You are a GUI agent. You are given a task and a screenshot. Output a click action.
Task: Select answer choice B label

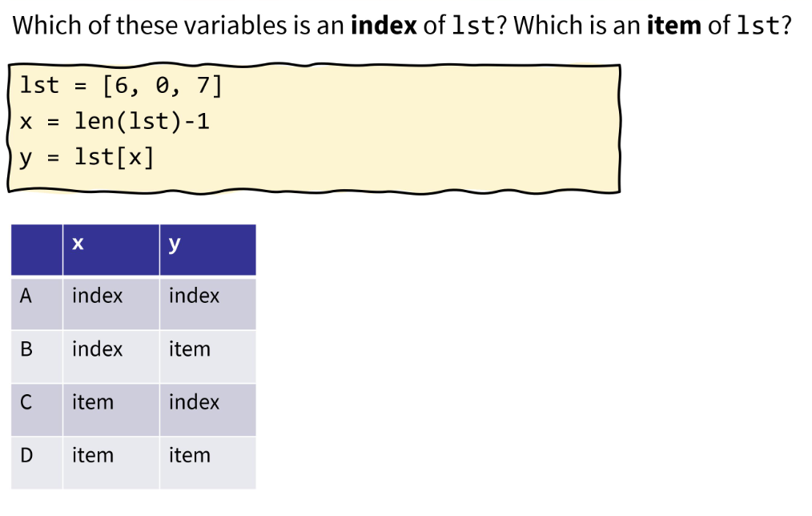point(26,349)
